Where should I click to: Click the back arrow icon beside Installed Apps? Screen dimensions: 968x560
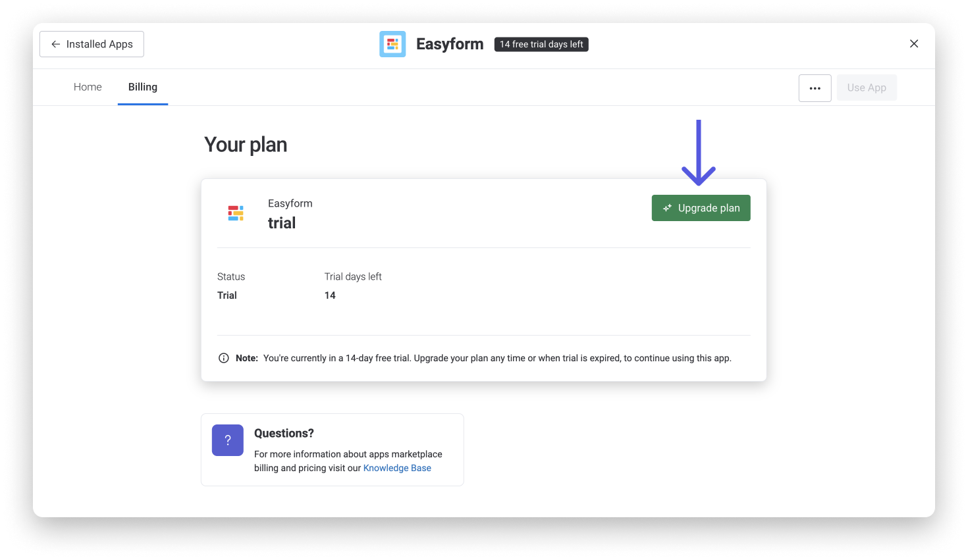56,44
